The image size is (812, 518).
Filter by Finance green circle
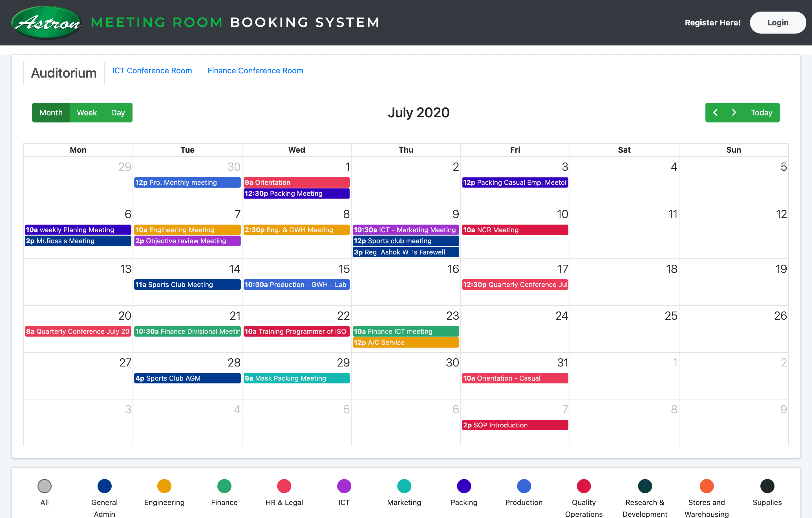pyautogui.click(x=224, y=486)
